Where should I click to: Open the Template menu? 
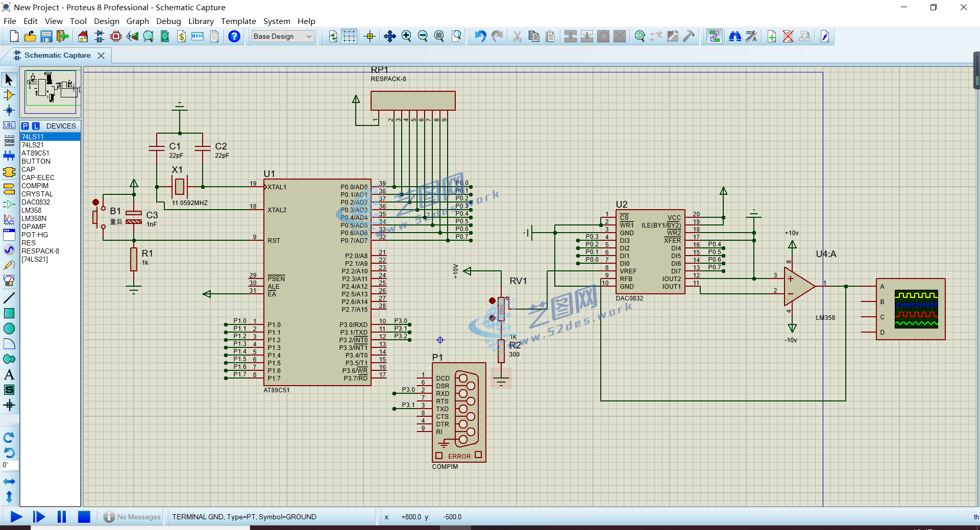[238, 21]
